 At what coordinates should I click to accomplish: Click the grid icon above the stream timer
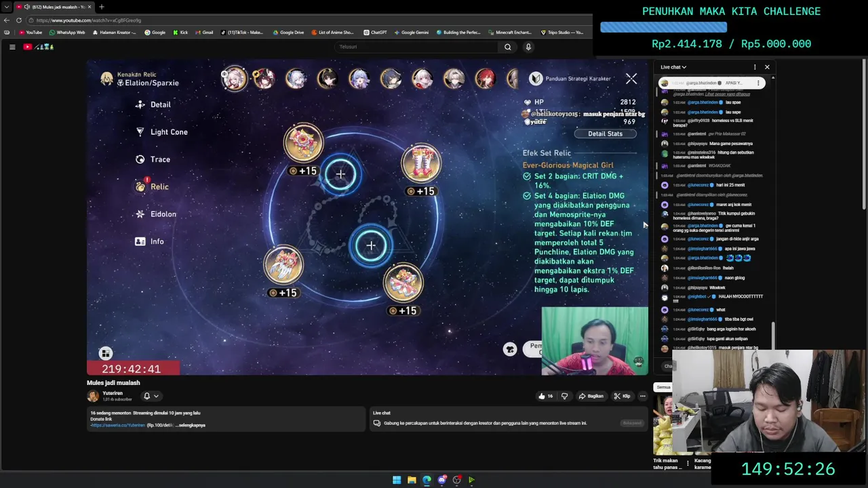[105, 353]
